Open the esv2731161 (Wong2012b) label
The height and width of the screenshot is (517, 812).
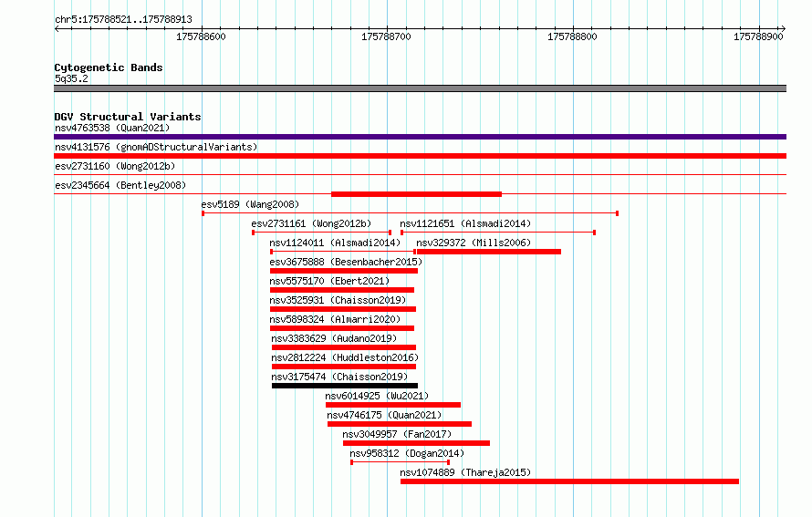pos(311,223)
